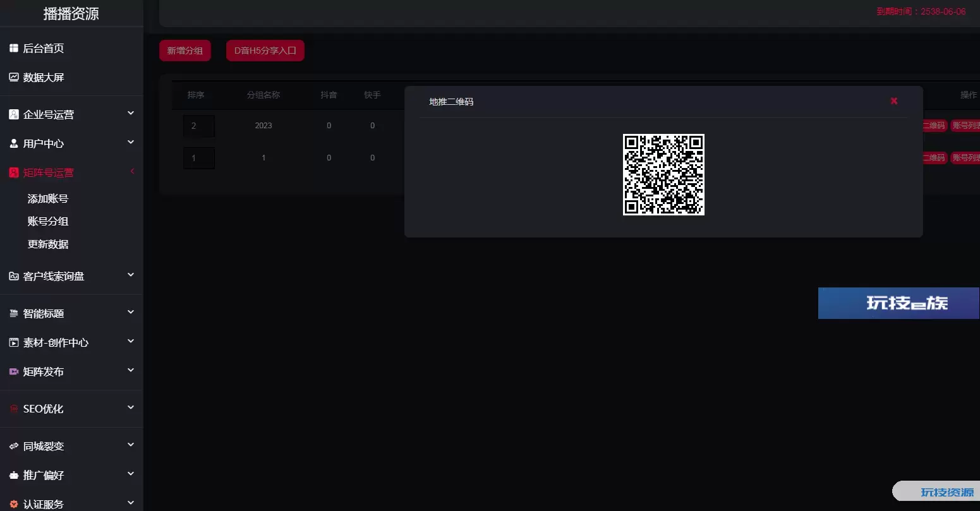Expand the 用户中心 chevron
Viewport: 980px width, 511px height.
pyautogui.click(x=131, y=142)
